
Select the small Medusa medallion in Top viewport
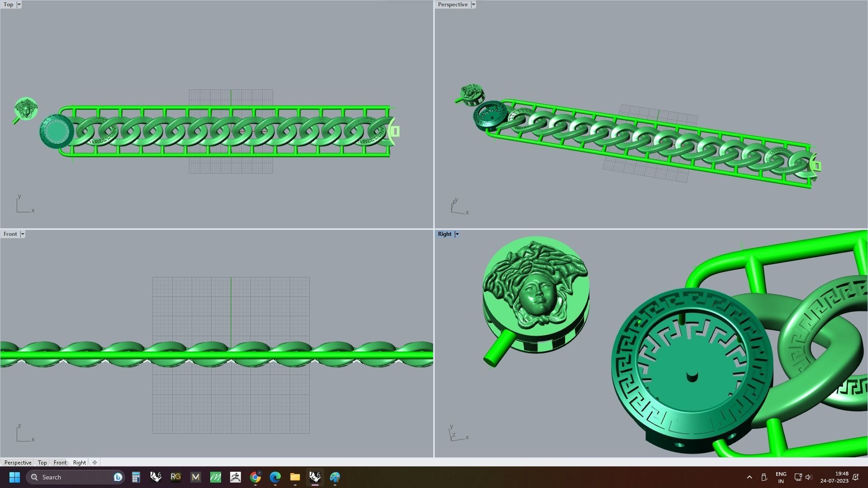pyautogui.click(x=26, y=108)
